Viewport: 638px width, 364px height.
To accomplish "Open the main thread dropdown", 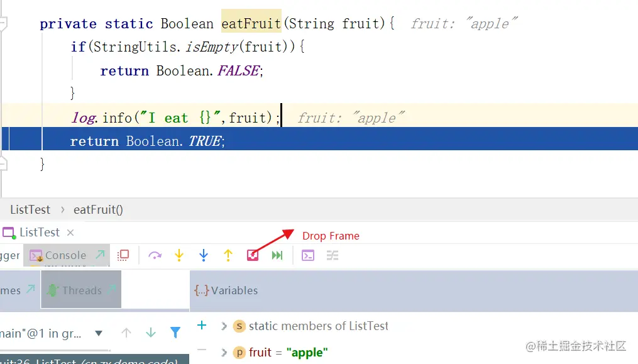I will (x=98, y=333).
